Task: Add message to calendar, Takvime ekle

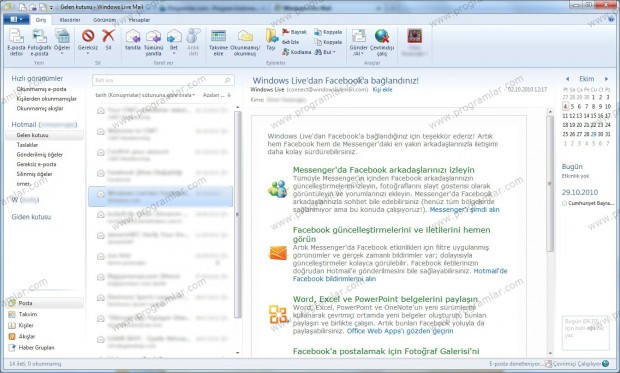Action: (x=218, y=42)
